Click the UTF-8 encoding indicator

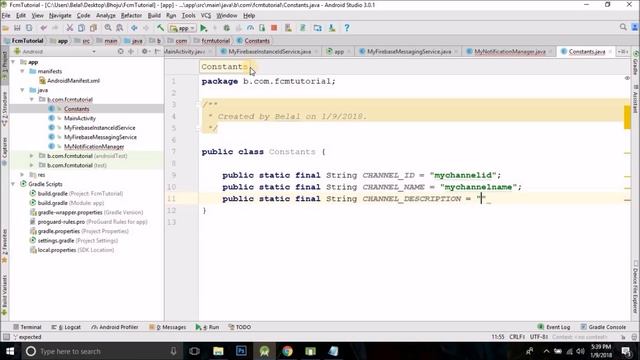539,337
